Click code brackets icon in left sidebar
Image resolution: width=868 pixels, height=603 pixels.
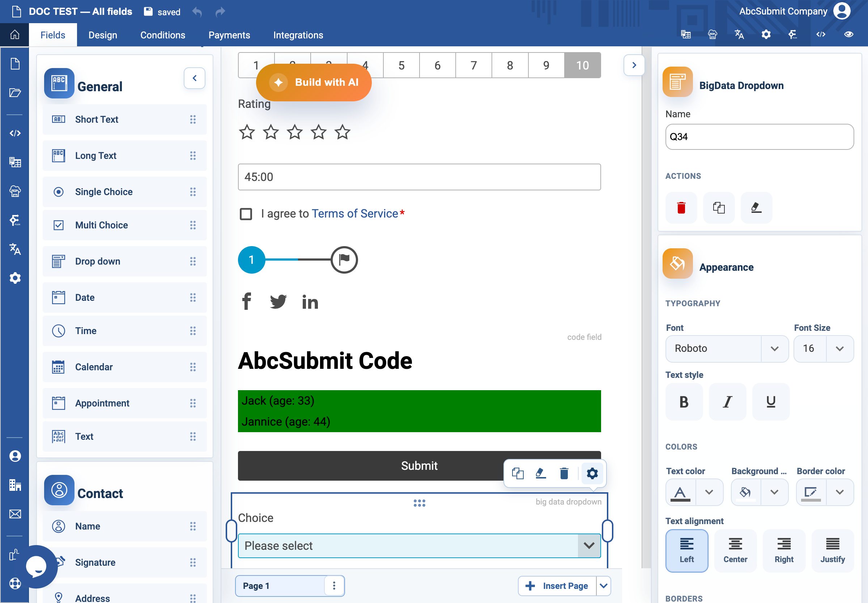pos(15,133)
